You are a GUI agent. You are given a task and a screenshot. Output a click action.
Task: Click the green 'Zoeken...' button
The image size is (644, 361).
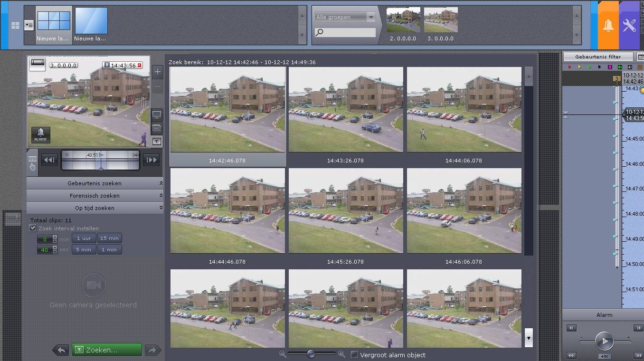click(x=107, y=350)
